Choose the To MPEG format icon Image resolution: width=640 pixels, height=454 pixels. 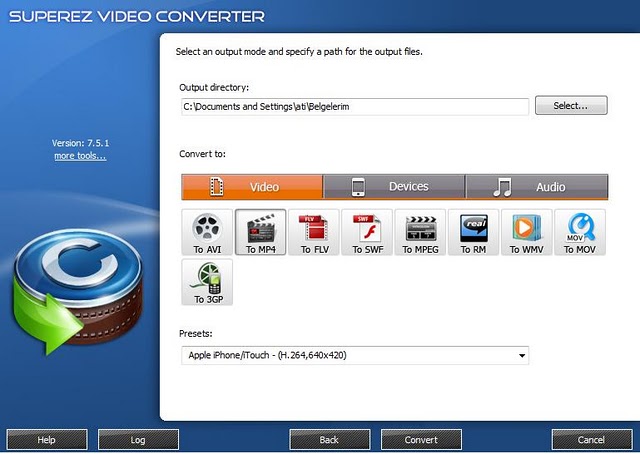point(420,232)
